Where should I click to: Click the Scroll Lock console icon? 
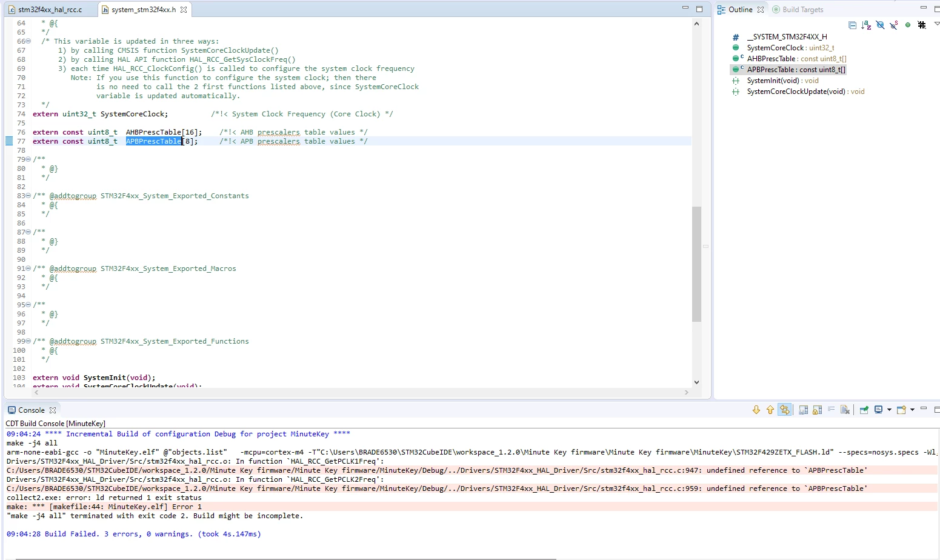click(817, 410)
